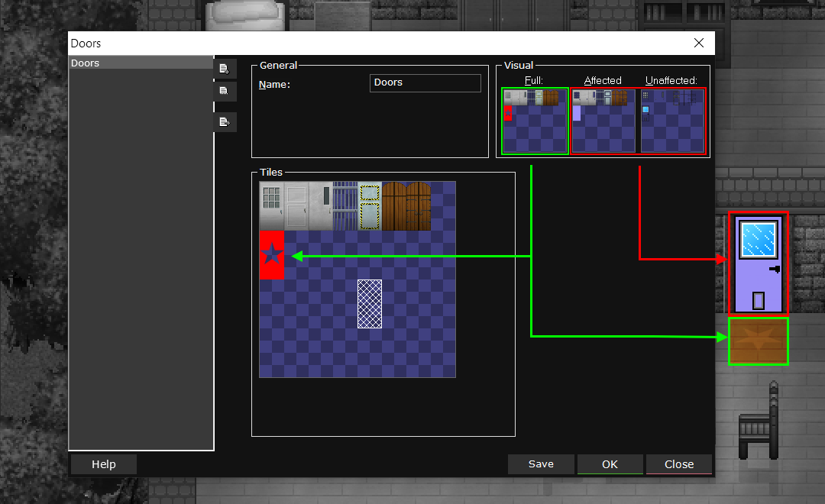825x504 pixels.
Task: Select the Unaffected visual thumbnail
Action: pos(672,121)
